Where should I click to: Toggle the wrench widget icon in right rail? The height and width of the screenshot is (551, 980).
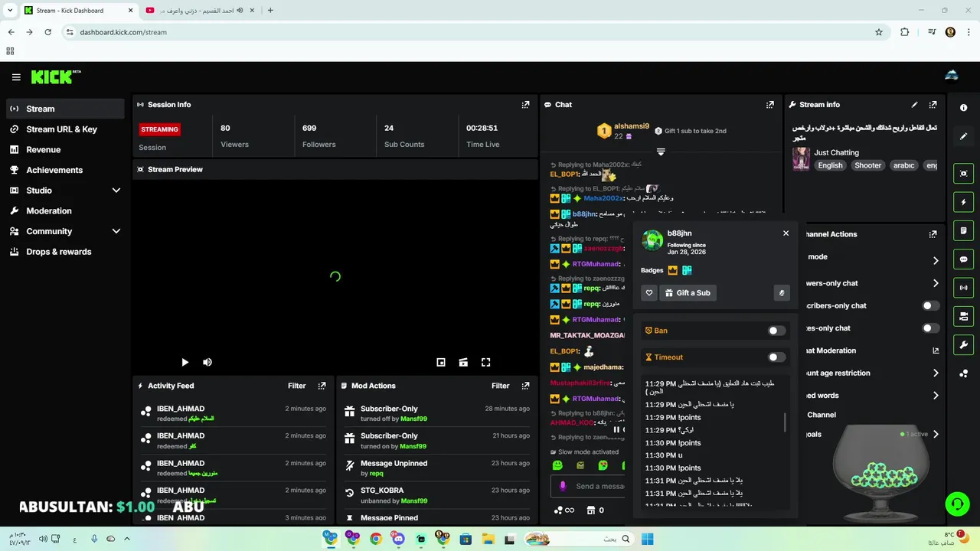963,344
